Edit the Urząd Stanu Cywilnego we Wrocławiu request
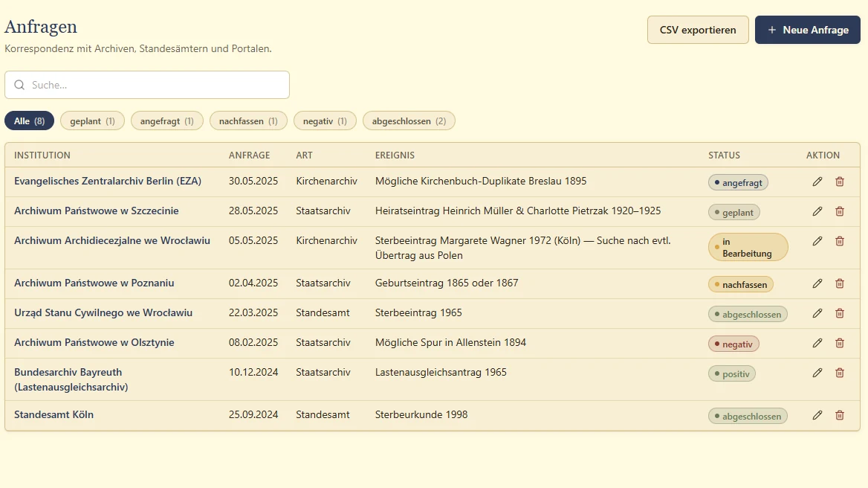 point(817,313)
